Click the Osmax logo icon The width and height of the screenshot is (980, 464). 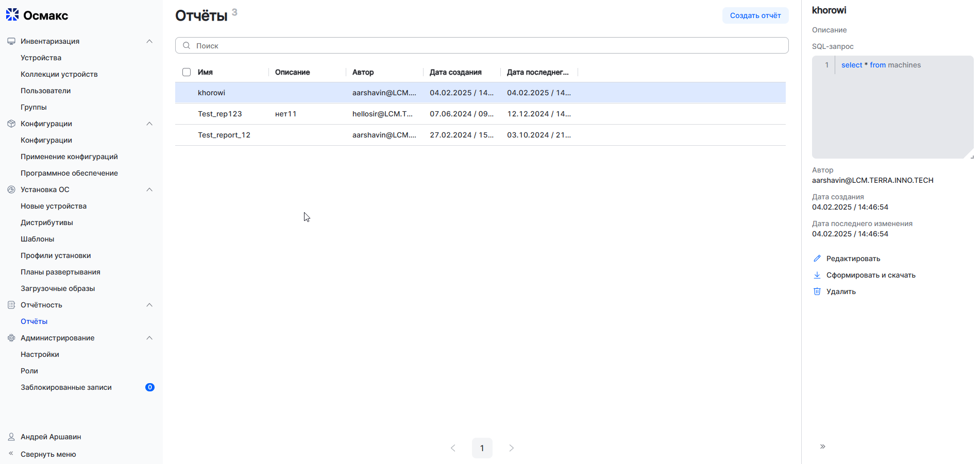[12, 15]
